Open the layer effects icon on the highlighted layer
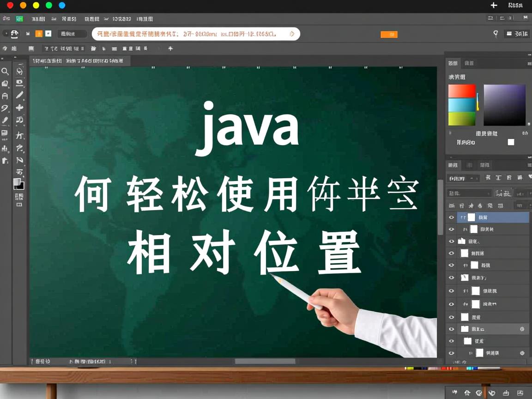 coord(522,329)
